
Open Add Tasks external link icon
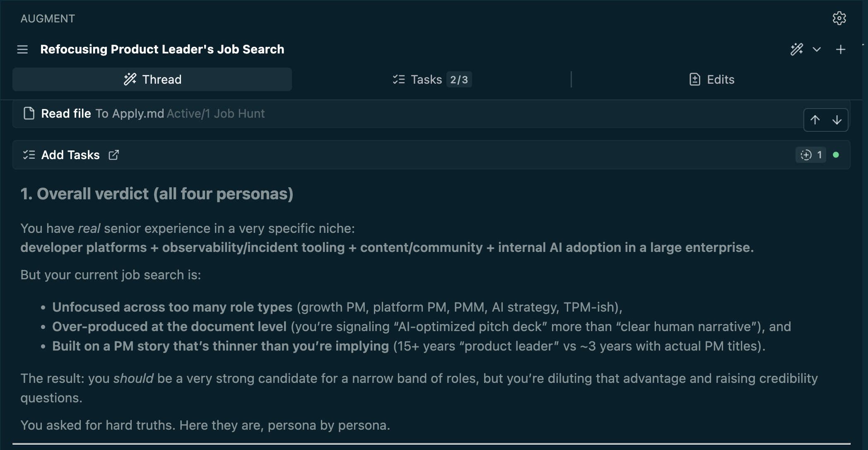tap(113, 155)
